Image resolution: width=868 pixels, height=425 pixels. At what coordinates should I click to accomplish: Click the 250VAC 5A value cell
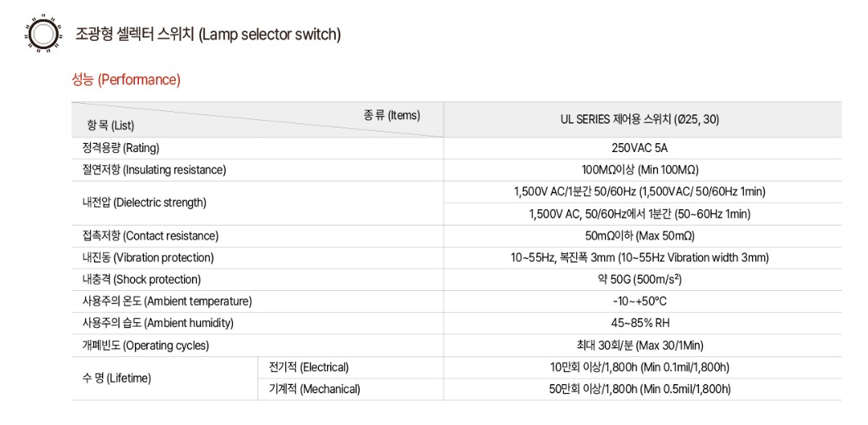[x=642, y=148]
